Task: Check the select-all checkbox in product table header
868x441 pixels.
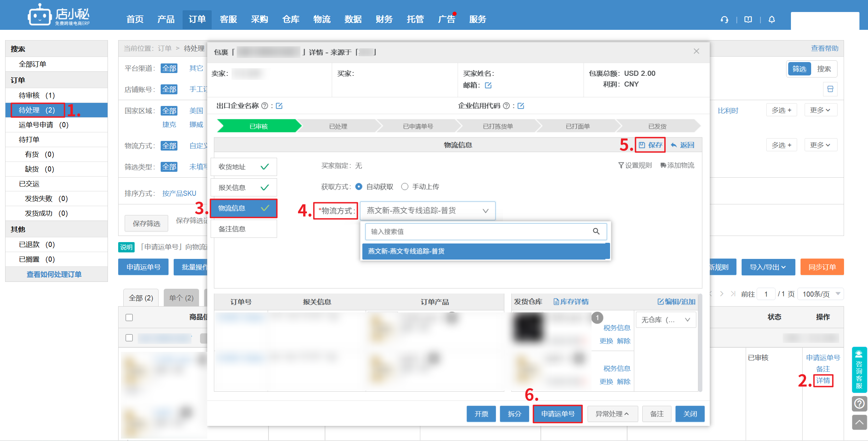Action: coord(129,318)
